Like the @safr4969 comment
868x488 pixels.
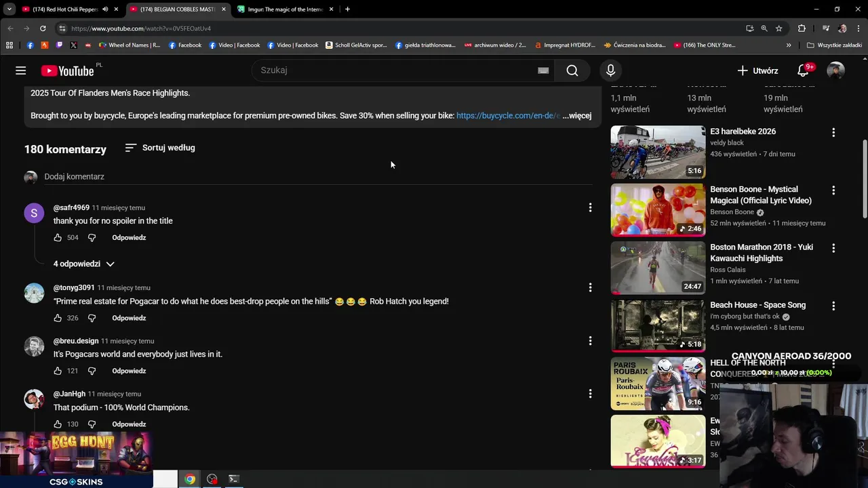(58, 238)
